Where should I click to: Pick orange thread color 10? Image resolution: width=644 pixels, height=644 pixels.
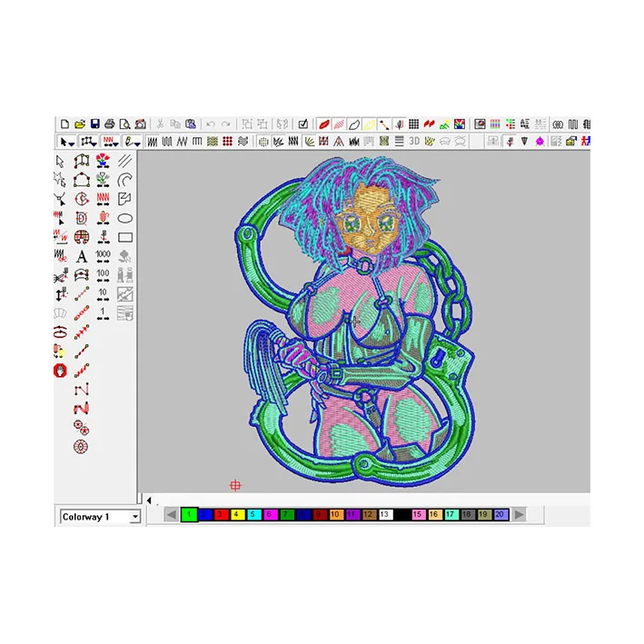click(336, 514)
